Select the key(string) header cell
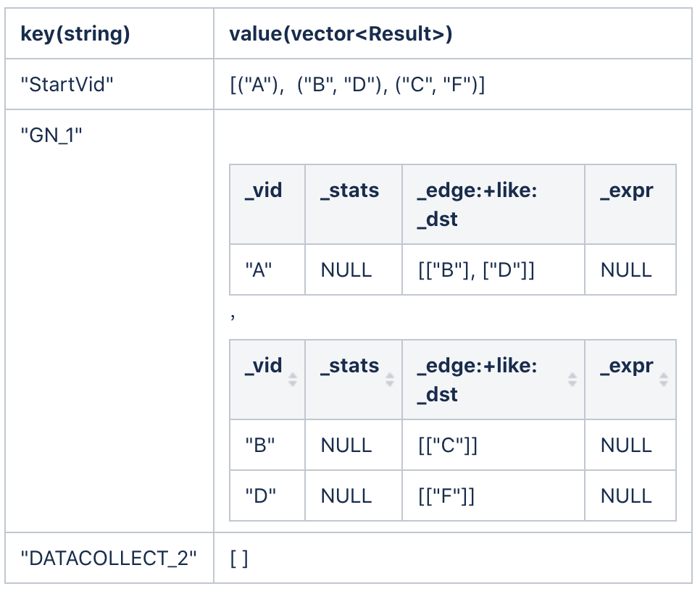This screenshot has height=594, width=700. click(109, 33)
